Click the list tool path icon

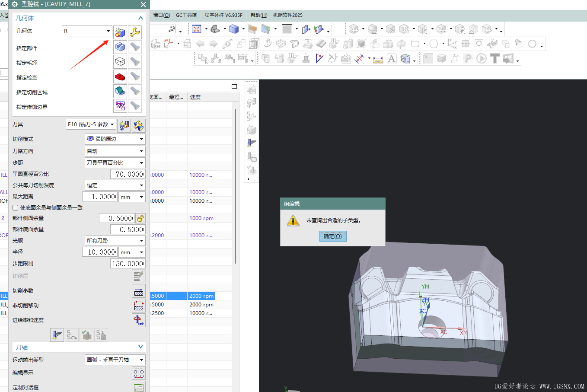click(101, 335)
